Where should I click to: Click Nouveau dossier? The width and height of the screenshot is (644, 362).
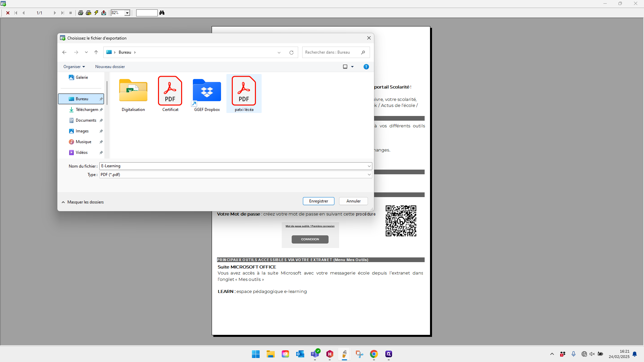point(110,67)
